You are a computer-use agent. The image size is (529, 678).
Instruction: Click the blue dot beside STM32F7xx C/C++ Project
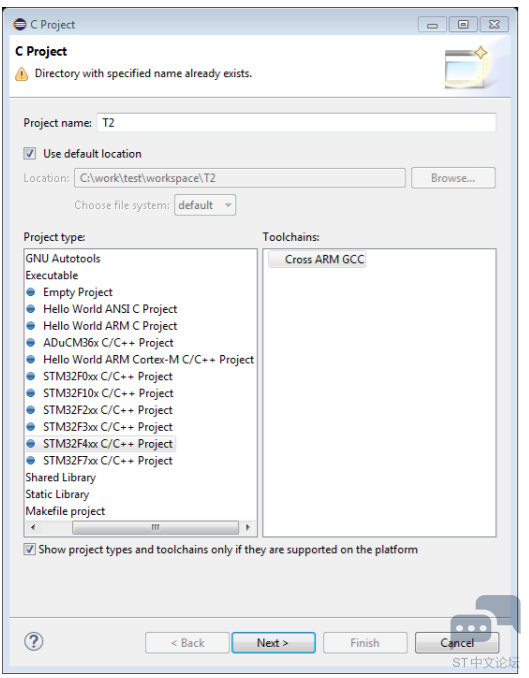[31, 461]
